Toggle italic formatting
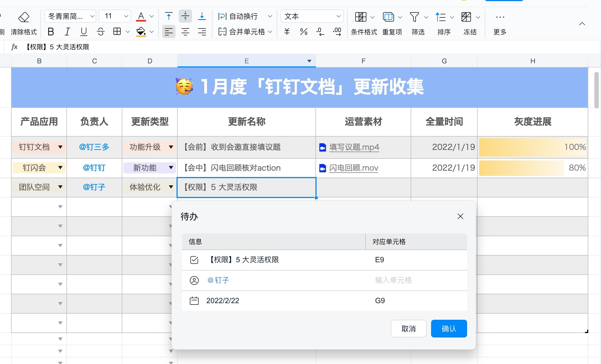 pos(67,32)
